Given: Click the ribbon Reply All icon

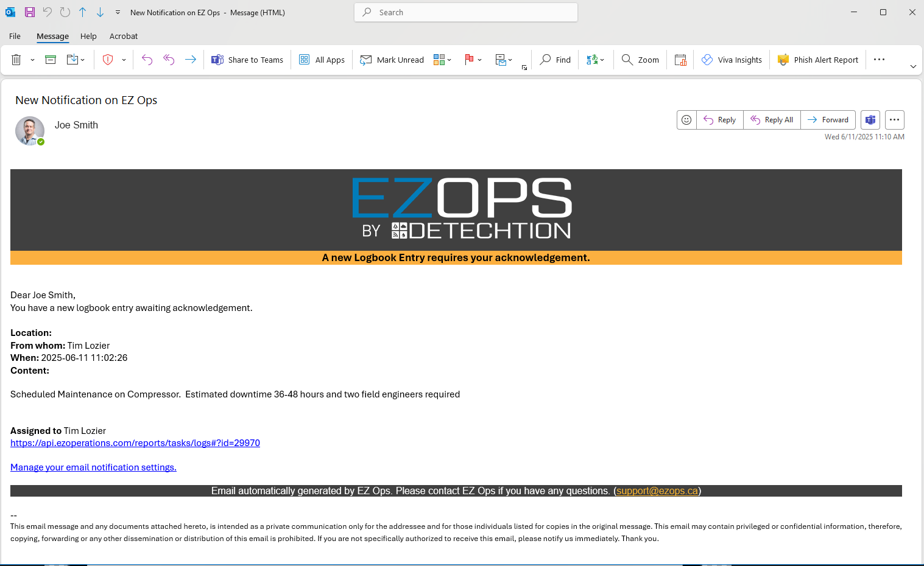Looking at the screenshot, I should coord(169,60).
